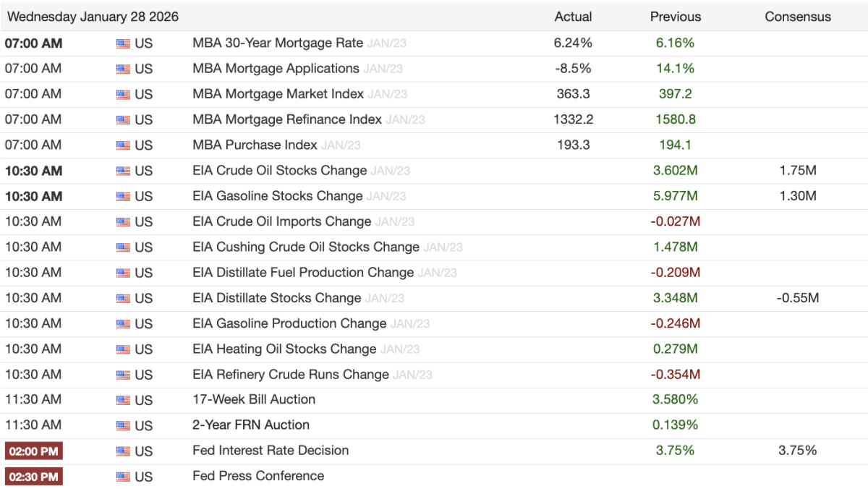
Task: Click US flag beside MBA Purchase Index
Action: pos(123,145)
